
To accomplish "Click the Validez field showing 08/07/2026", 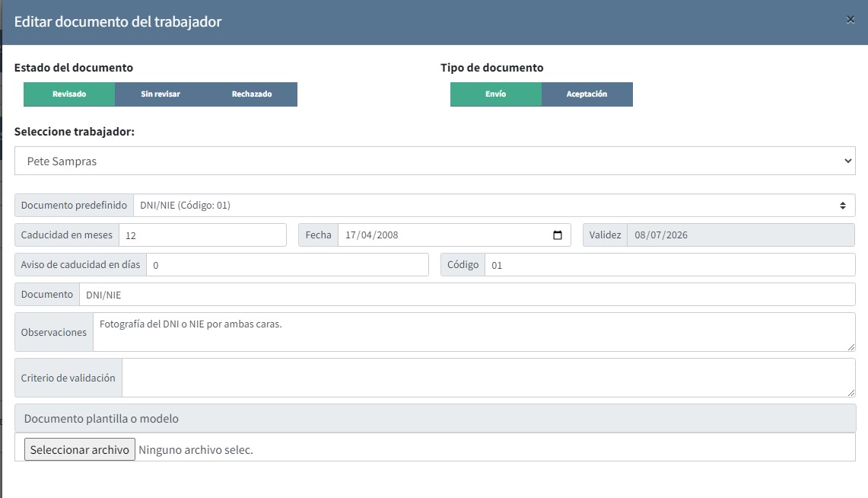I will pyautogui.click(x=741, y=235).
